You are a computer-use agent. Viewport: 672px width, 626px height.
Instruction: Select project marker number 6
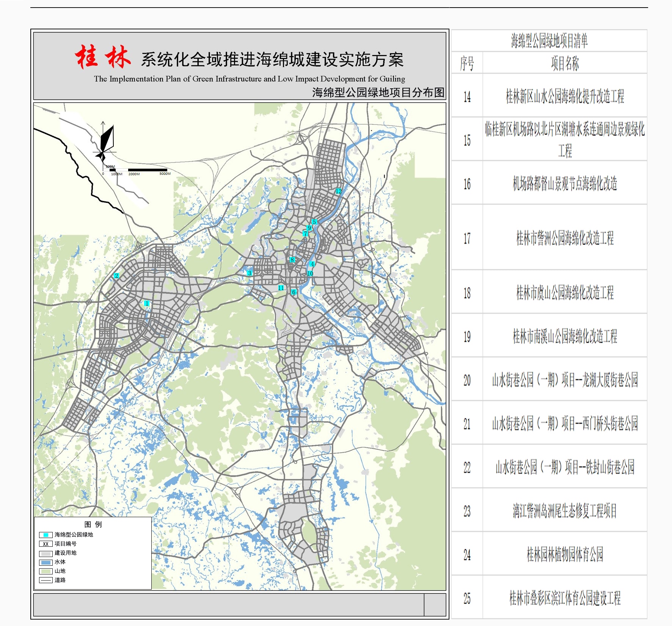point(294,292)
